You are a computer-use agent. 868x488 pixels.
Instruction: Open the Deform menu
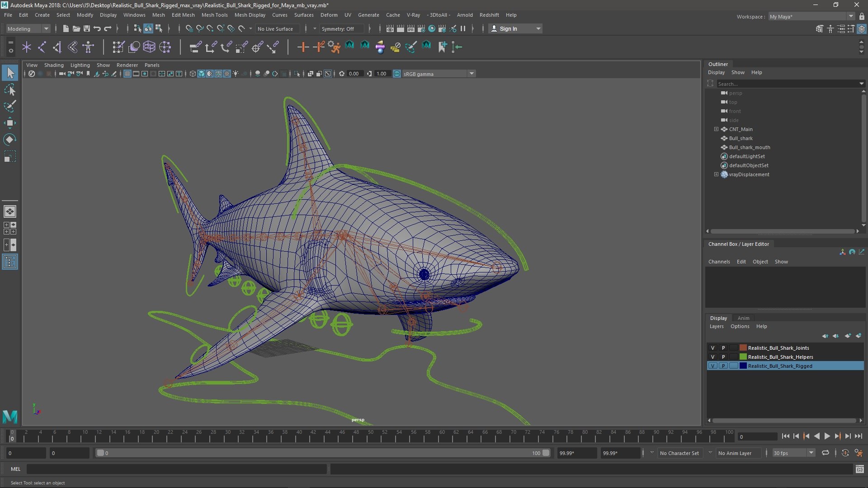pyautogui.click(x=329, y=15)
